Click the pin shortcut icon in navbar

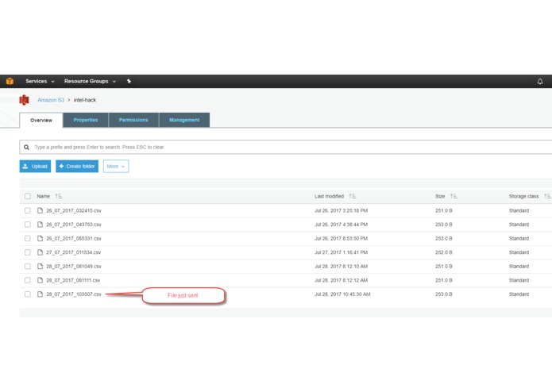129,81
